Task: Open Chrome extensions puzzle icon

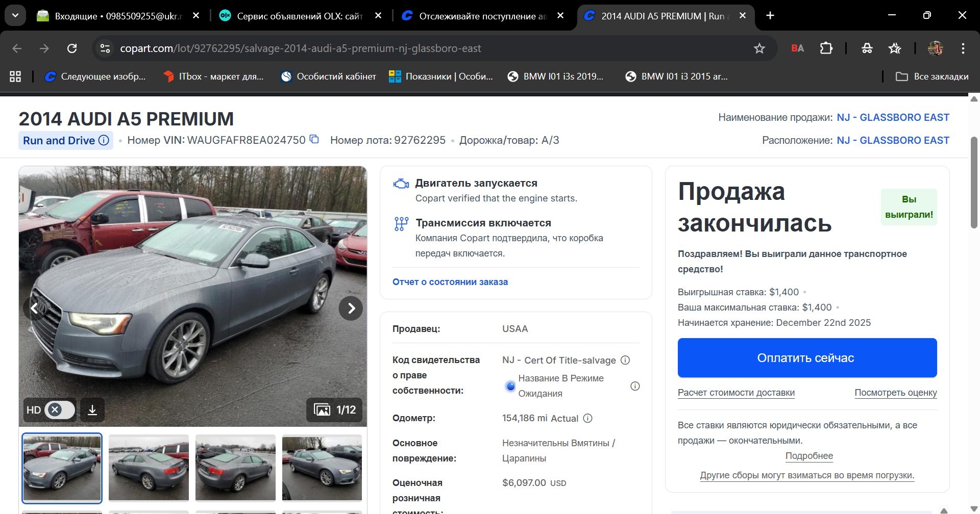Action: tap(826, 48)
